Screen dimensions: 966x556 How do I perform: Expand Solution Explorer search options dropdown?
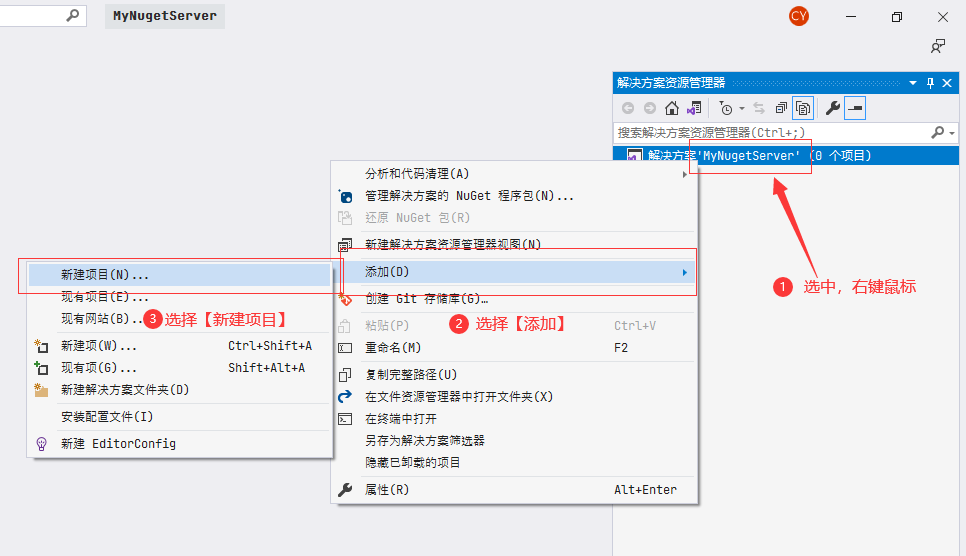click(952, 133)
